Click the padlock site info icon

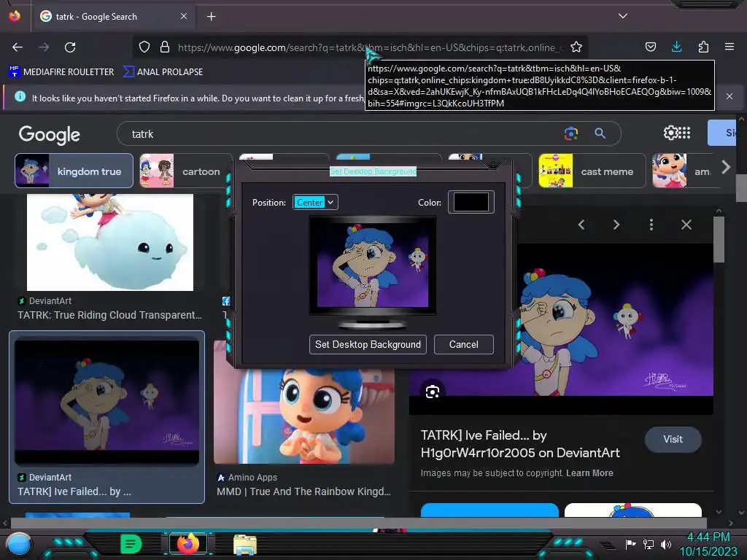(x=165, y=47)
